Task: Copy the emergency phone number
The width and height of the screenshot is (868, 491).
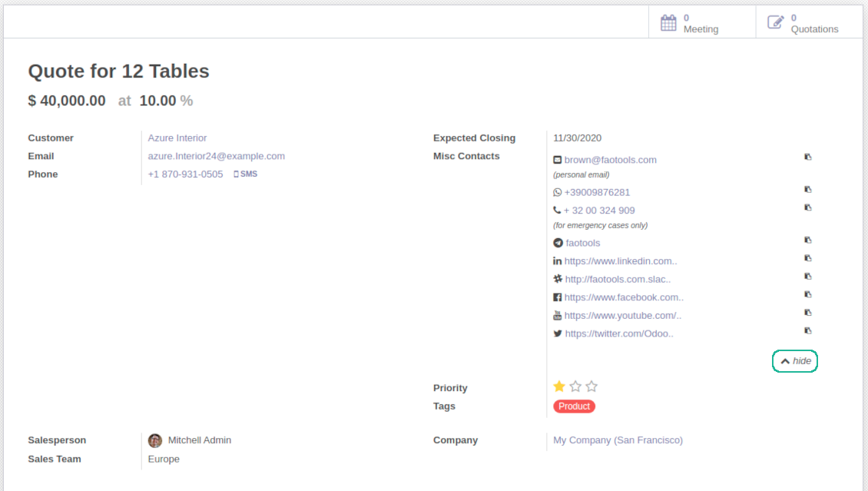Action: point(807,207)
